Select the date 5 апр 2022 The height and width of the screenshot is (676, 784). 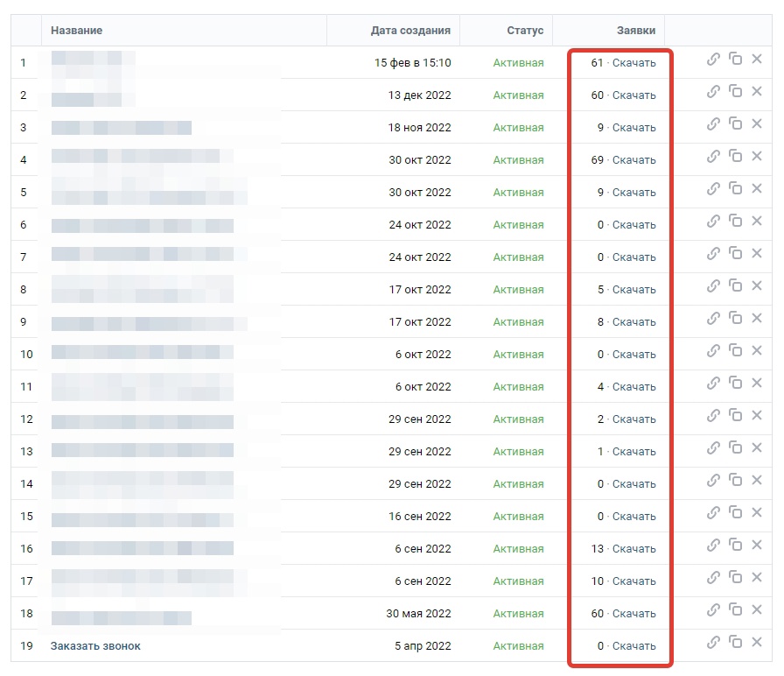click(x=423, y=646)
